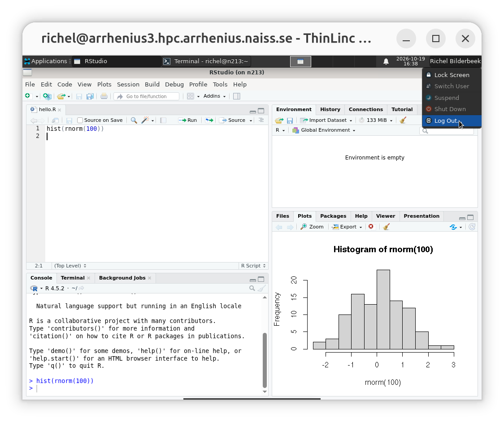Open the R language selector in the Environment pane
This screenshot has height=422, width=504.
click(x=280, y=130)
